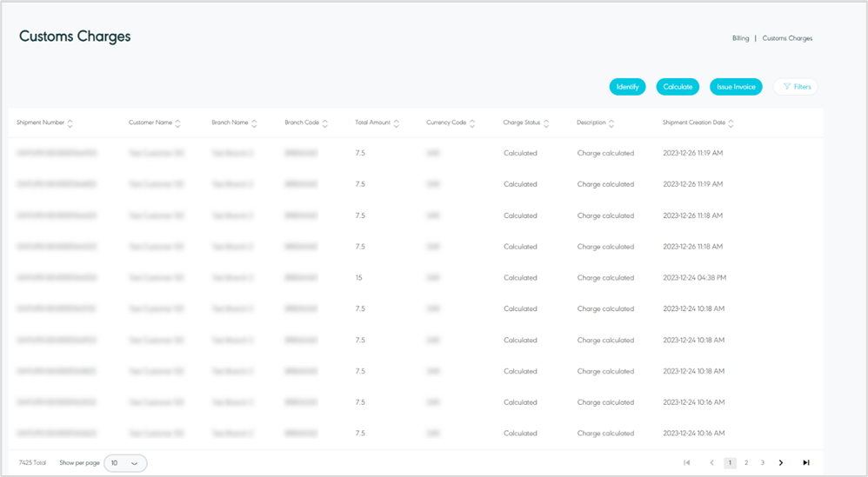The width and height of the screenshot is (868, 477).
Task: Sort by Branch Code column
Action: (x=324, y=123)
